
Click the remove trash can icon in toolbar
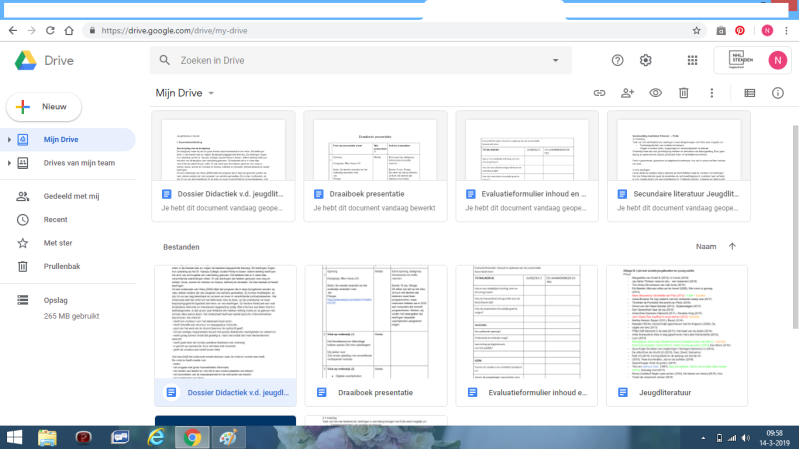[684, 93]
